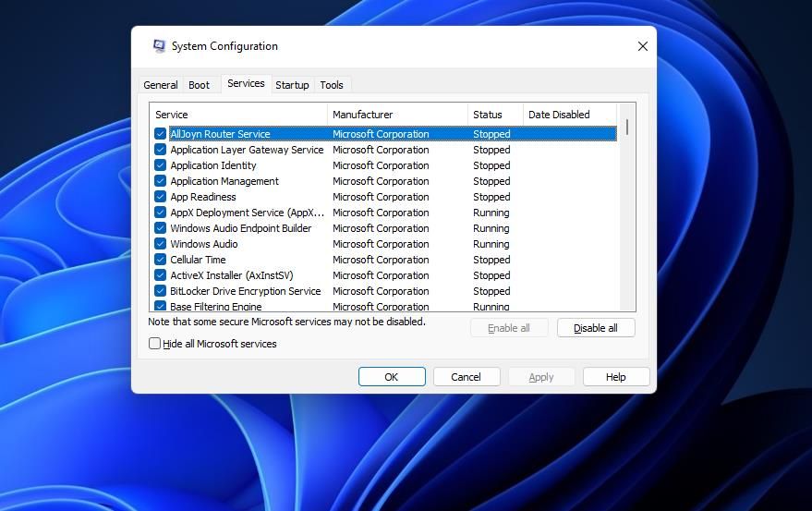Image resolution: width=812 pixels, height=511 pixels.
Task: Click the Apply button
Action: click(541, 377)
